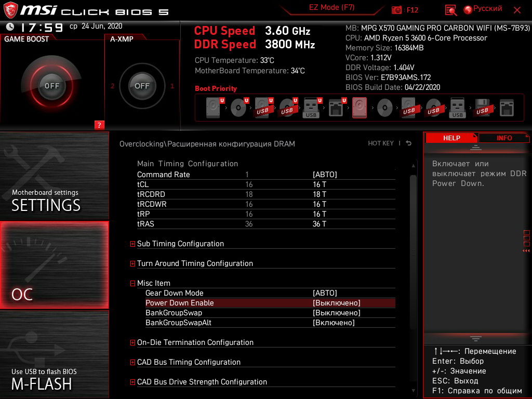Edit the tRP 16 T value
This screenshot has height=399, width=532.
[x=320, y=214]
